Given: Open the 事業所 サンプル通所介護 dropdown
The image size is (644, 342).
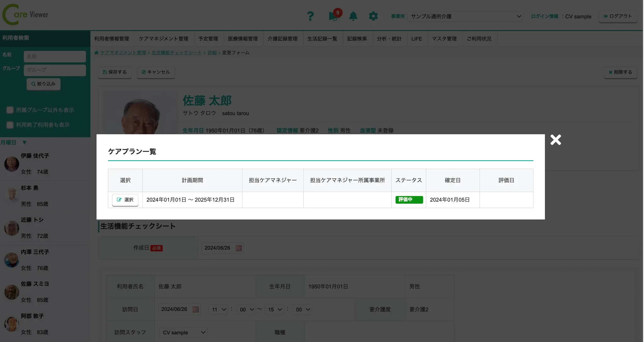Looking at the screenshot, I should [465, 16].
